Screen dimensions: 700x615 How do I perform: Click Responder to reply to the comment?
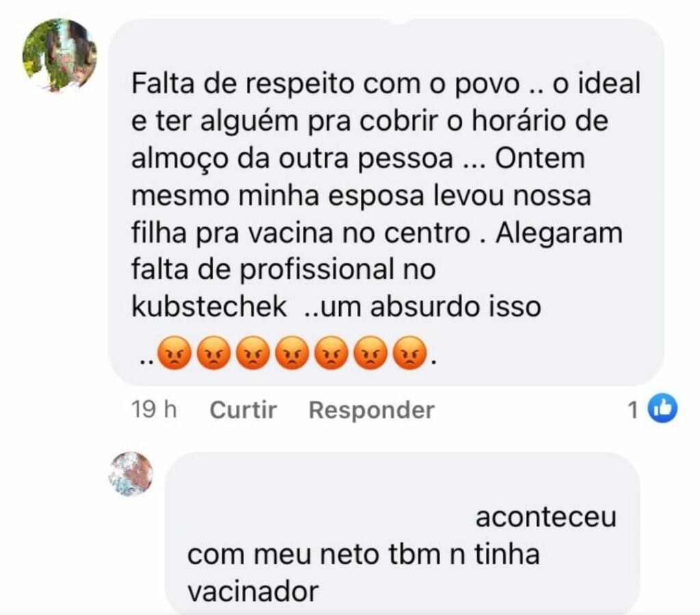371,410
